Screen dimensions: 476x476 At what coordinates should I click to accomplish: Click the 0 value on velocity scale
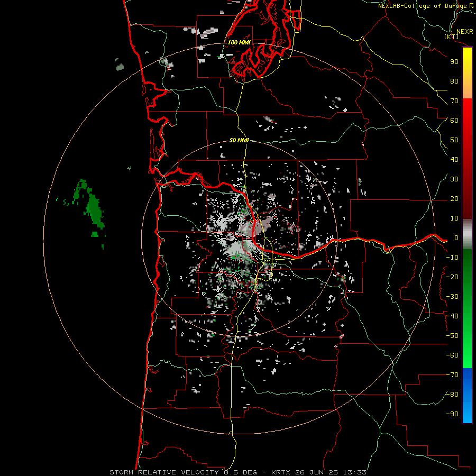tap(456, 238)
